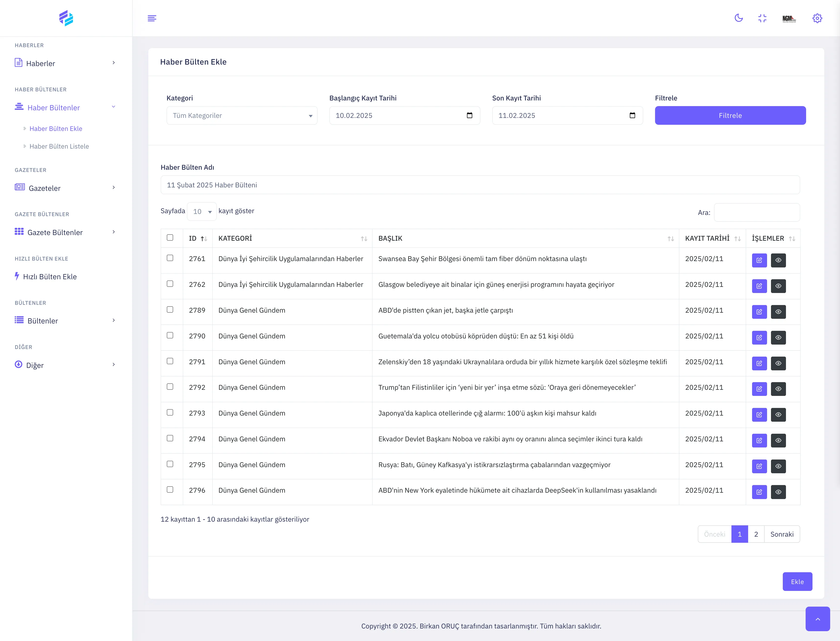
Task: Open calendar picker for Son Kayıt Tarihi
Action: point(632,115)
